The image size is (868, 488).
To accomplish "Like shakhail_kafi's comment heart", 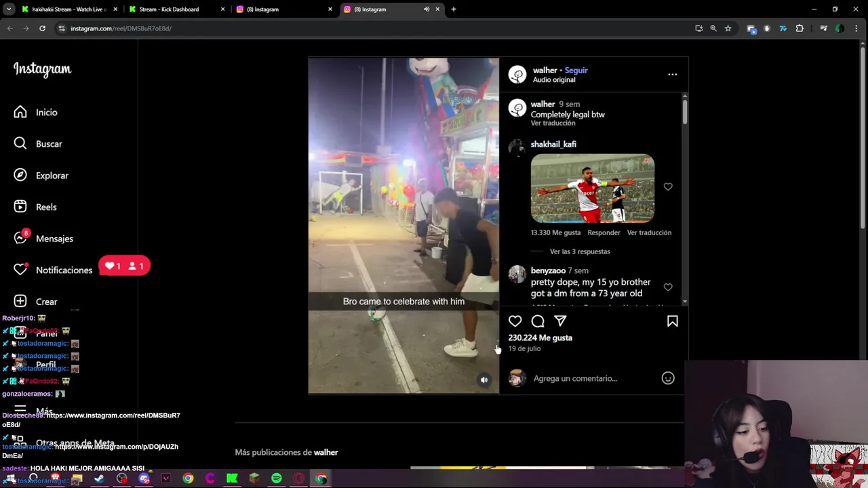I will point(668,187).
